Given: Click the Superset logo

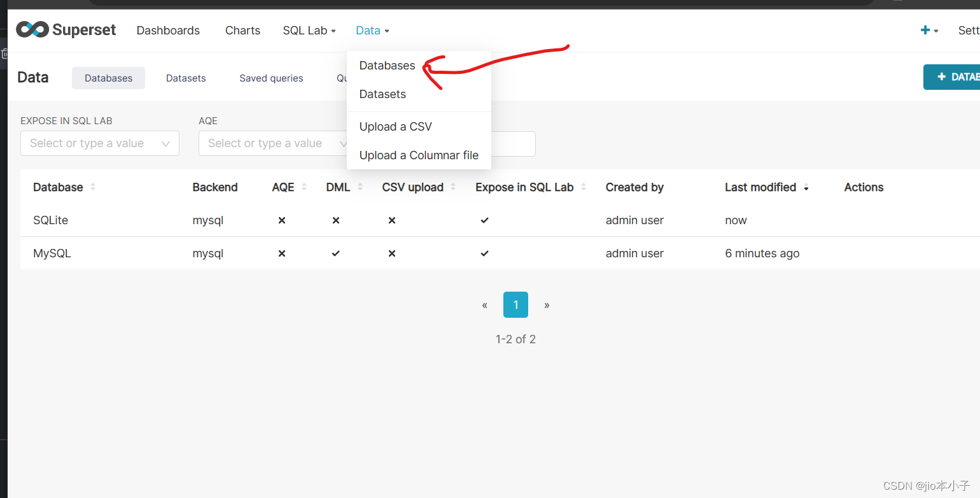Looking at the screenshot, I should (x=66, y=30).
